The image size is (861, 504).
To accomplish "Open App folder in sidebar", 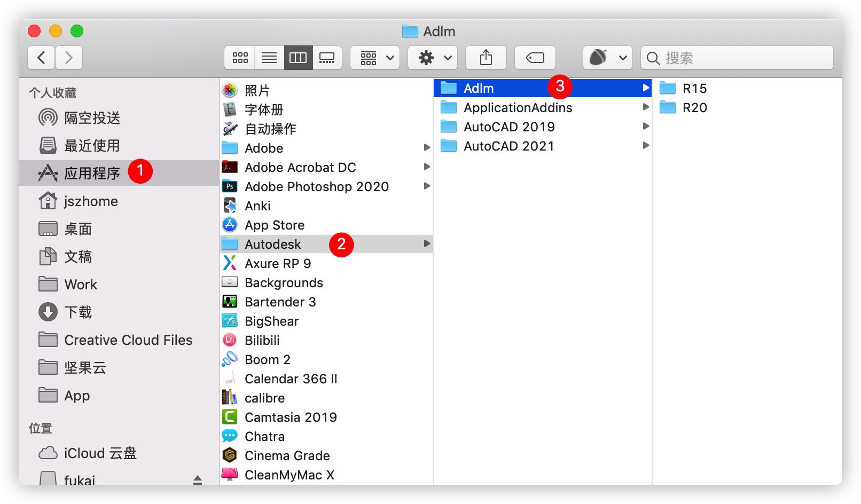I will point(119,395).
